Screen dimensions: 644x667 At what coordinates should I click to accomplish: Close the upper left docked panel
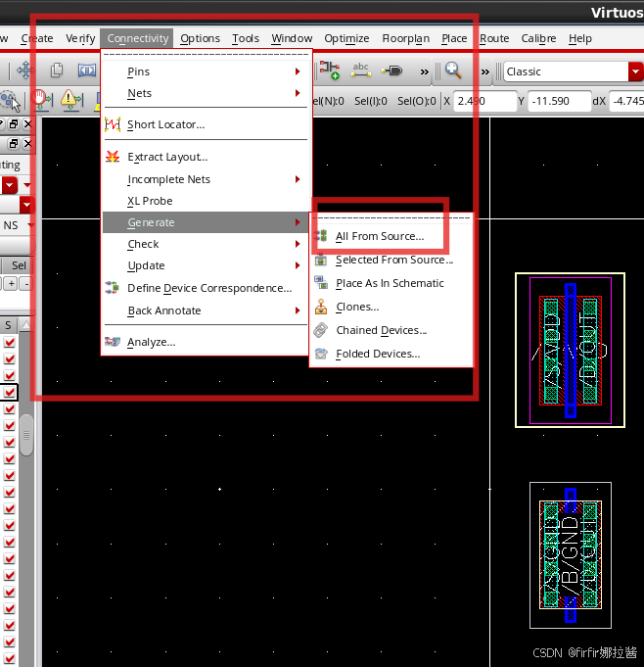pyautogui.click(x=28, y=123)
